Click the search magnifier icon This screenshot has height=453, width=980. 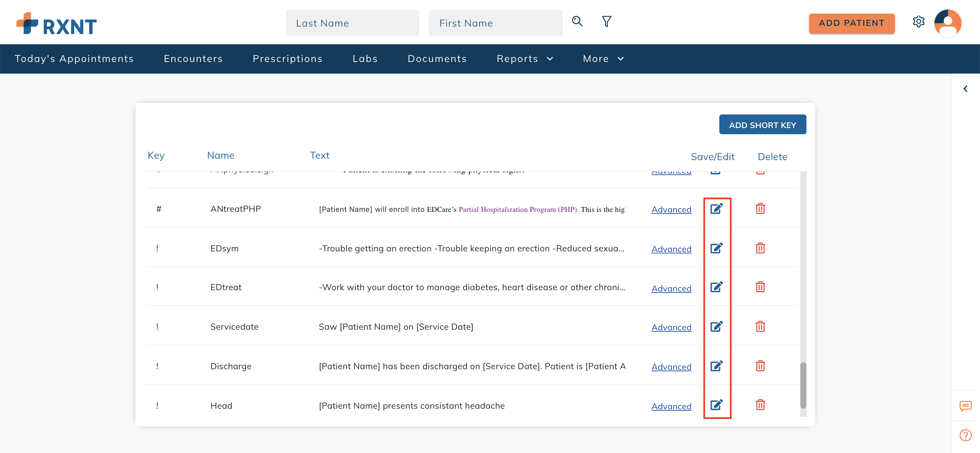pyautogui.click(x=577, y=21)
